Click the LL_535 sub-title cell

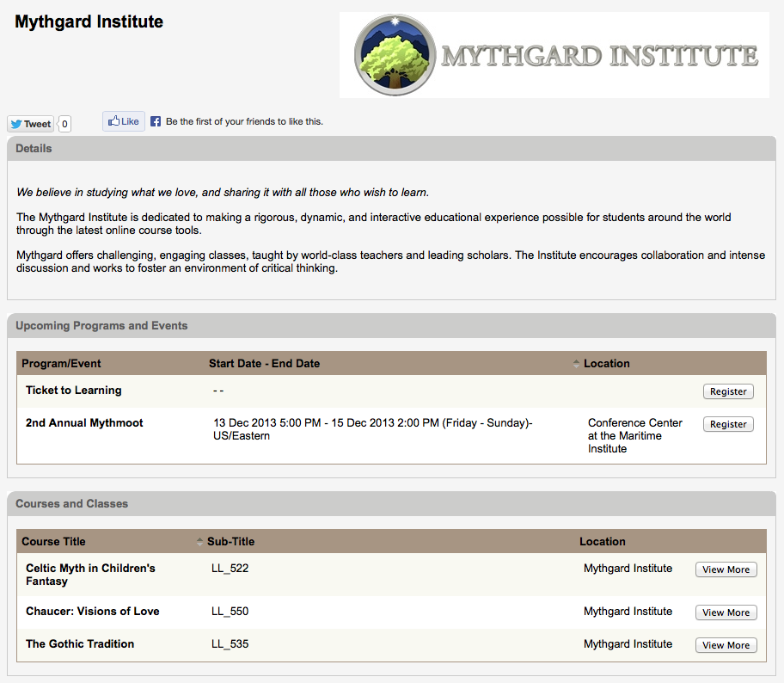click(x=230, y=643)
